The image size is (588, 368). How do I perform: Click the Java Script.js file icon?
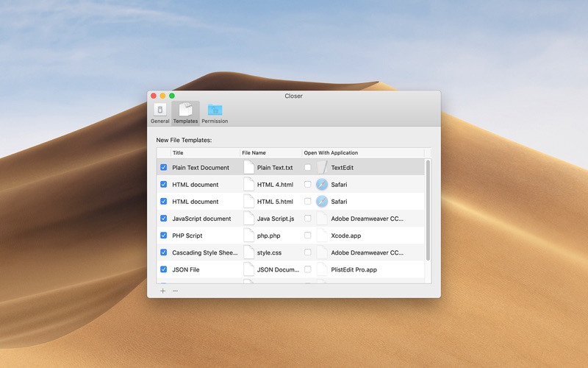click(x=248, y=218)
